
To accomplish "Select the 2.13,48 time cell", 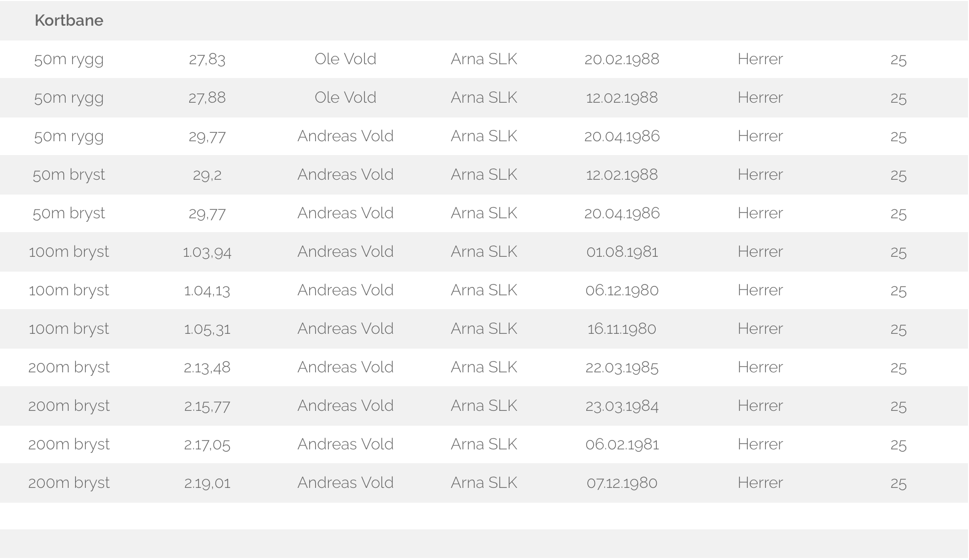I will (207, 367).
